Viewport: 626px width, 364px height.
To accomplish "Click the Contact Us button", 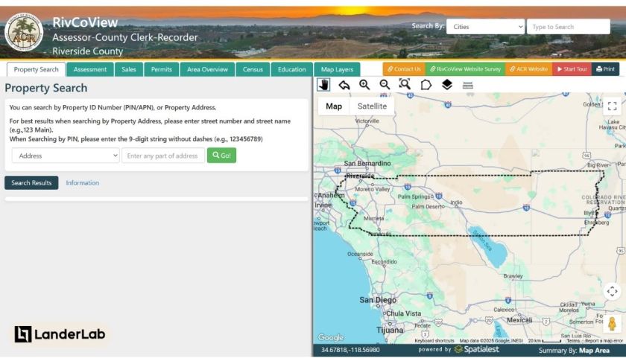I will pos(404,69).
